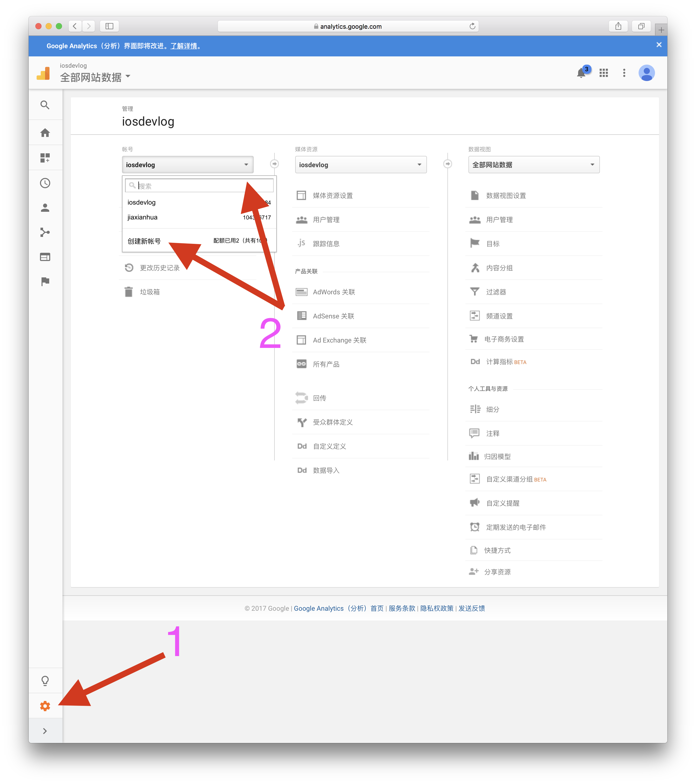Expand the 全部网站数据 view selector in header
This screenshot has height=784, width=696.
point(95,77)
